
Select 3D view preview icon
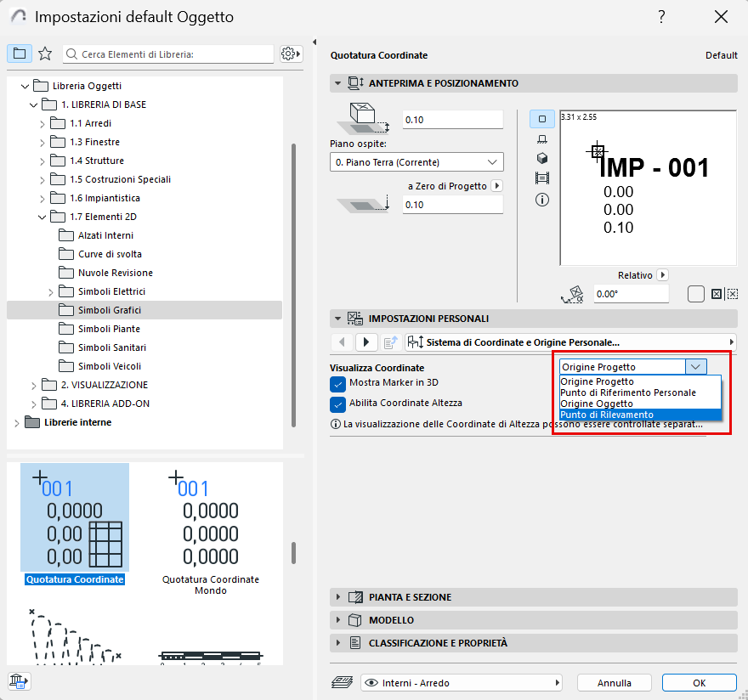tap(542, 158)
